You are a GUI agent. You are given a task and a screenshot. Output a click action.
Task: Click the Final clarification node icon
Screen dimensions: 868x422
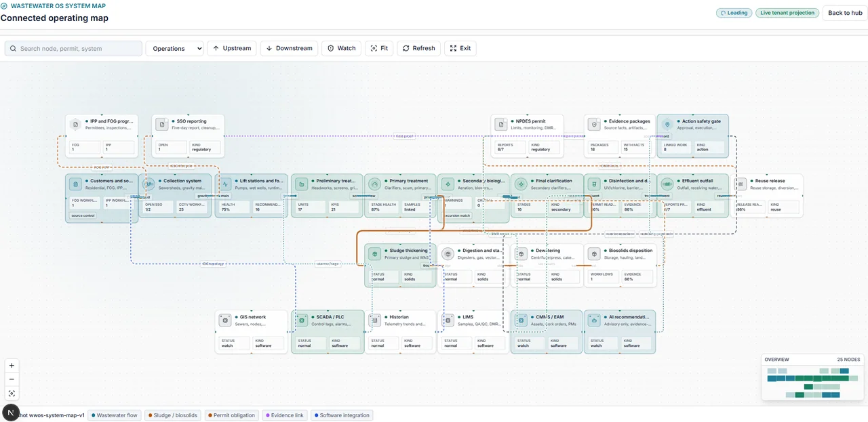521,184
